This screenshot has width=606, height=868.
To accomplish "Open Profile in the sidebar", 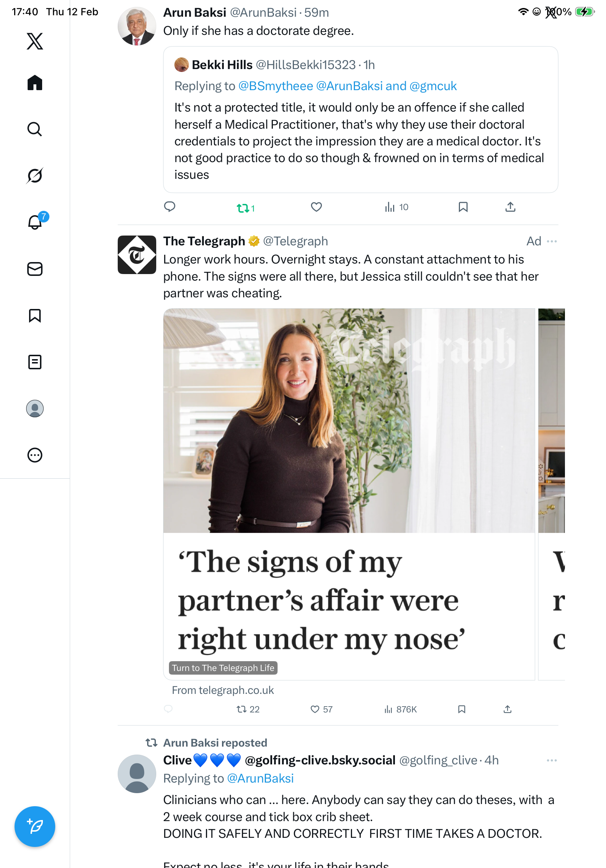I will (x=35, y=408).
